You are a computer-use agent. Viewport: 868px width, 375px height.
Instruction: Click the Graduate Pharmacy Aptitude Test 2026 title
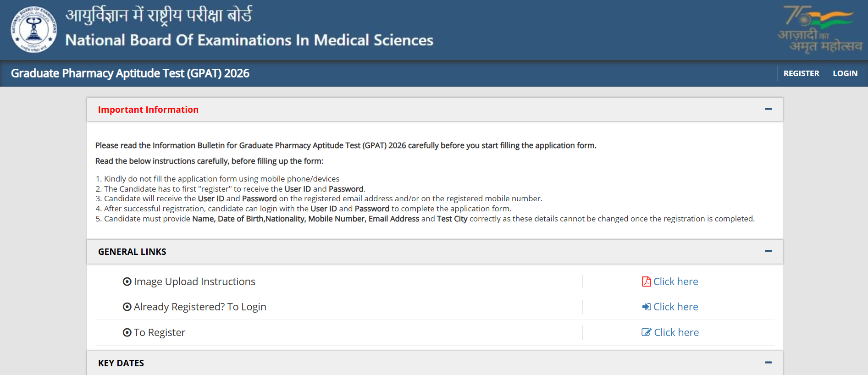130,73
